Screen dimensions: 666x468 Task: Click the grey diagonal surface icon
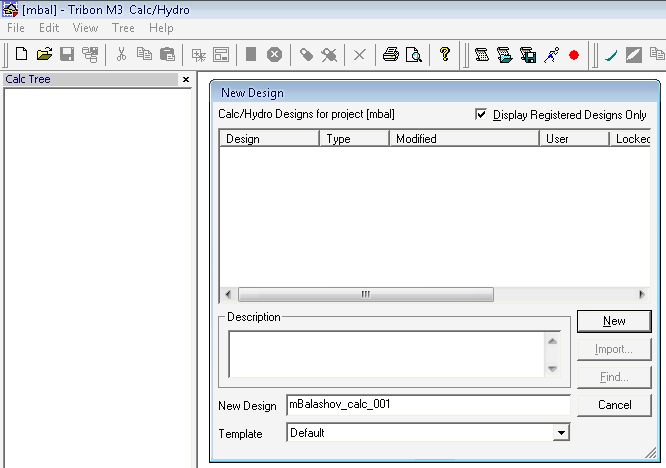(634, 55)
